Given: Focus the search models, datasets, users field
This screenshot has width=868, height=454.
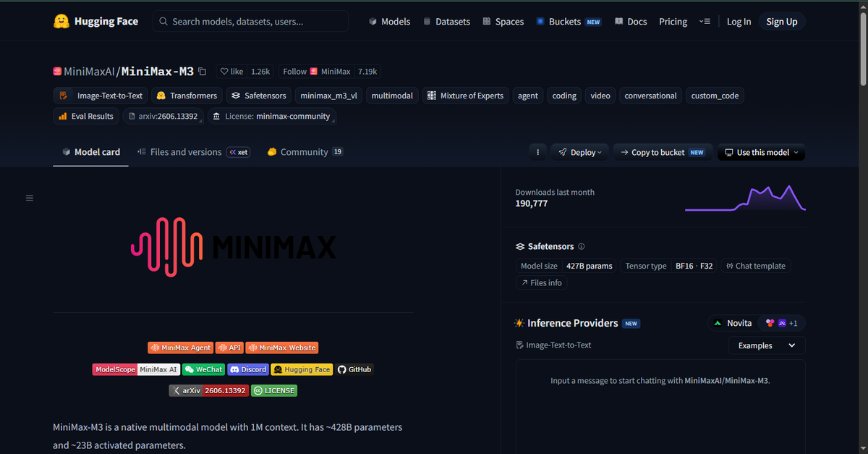Looking at the screenshot, I should pos(250,22).
